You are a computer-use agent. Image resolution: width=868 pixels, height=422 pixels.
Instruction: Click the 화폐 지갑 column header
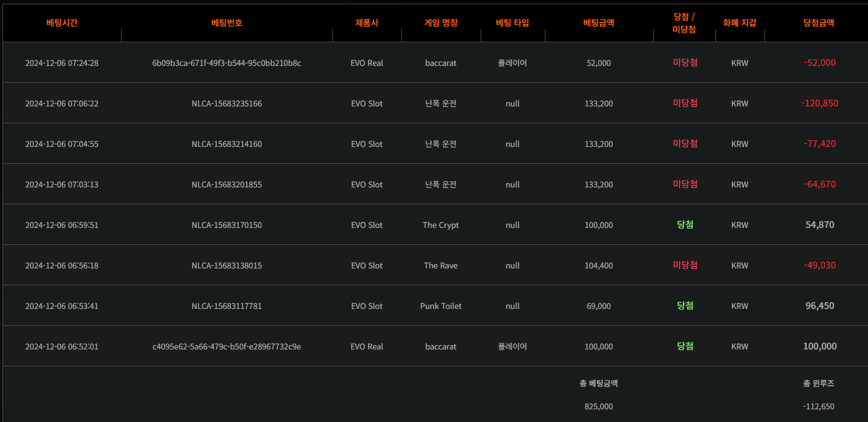740,23
